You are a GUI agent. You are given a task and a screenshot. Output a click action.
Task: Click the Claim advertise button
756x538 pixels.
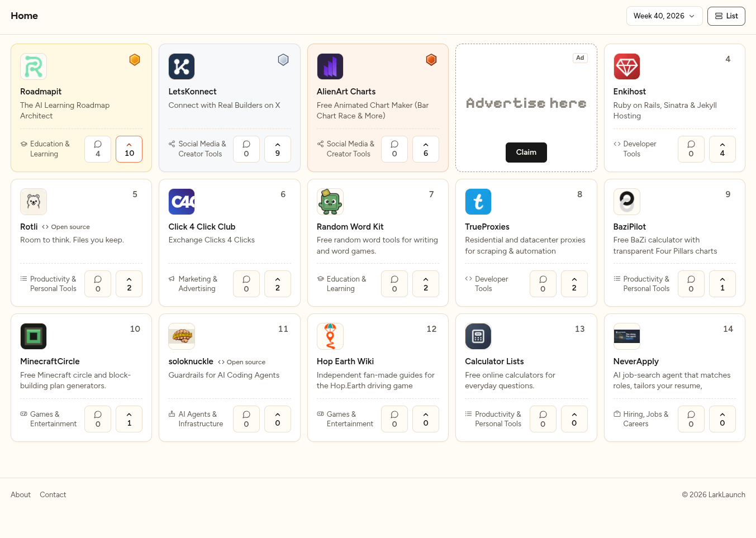point(526,153)
